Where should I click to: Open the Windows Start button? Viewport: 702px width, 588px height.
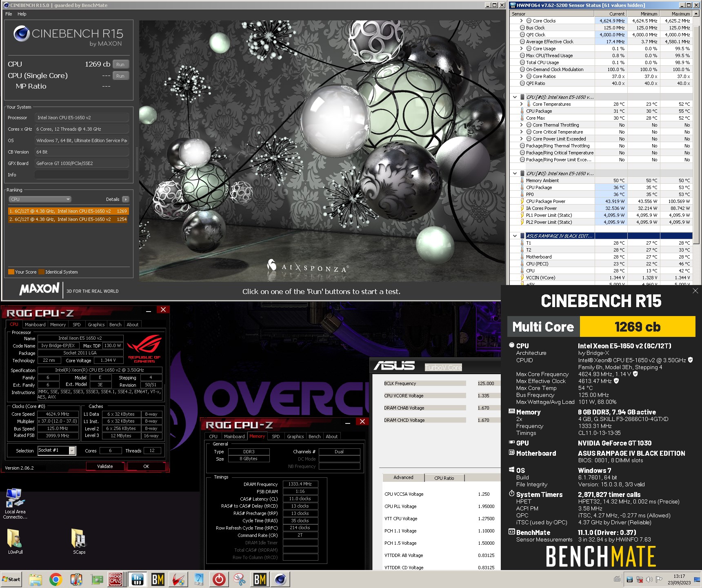click(x=11, y=579)
